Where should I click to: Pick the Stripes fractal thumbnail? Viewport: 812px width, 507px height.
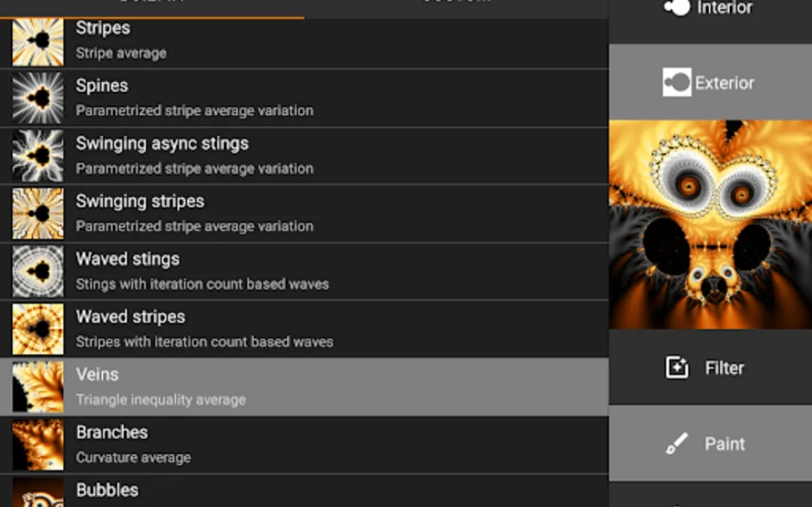coord(38,42)
